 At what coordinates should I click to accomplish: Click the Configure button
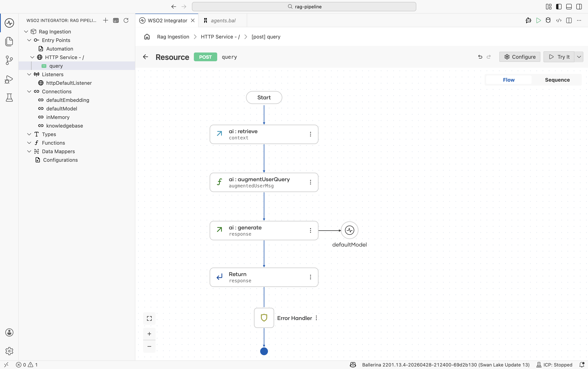coord(520,57)
